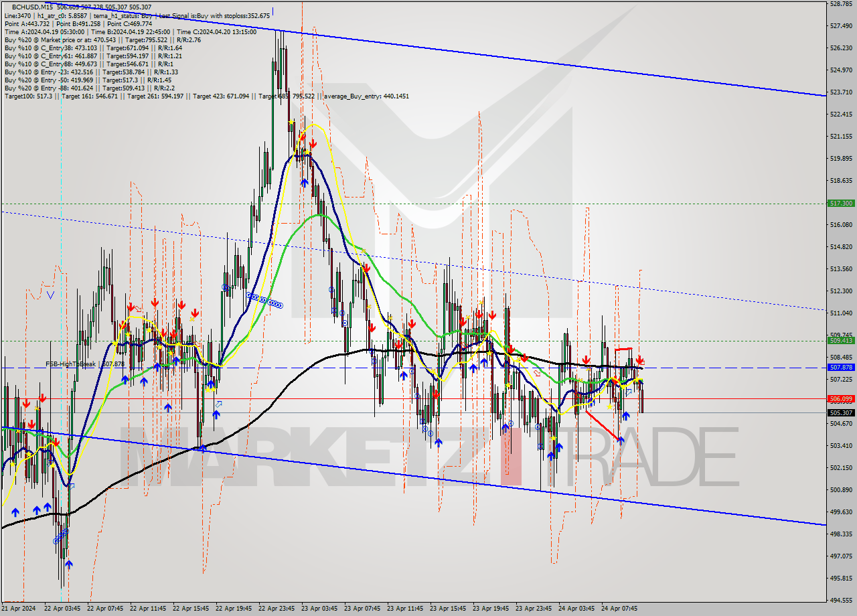
Task: Click the '22 Apr 03:45' time label
Action: coord(62,609)
